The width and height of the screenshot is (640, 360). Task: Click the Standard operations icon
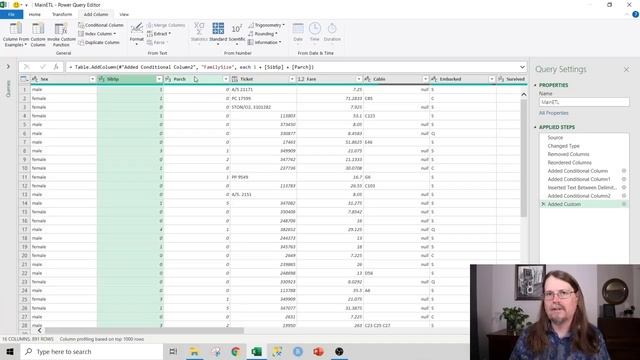218,29
